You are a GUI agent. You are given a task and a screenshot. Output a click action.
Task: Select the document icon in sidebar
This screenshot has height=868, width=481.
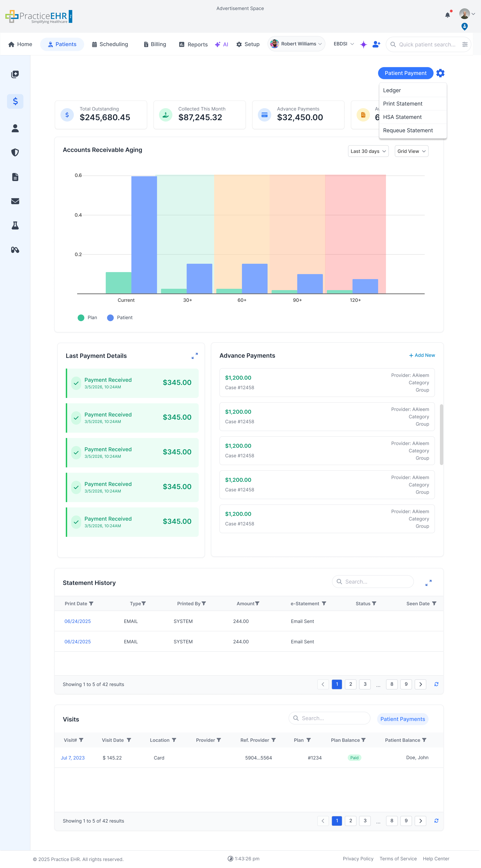click(15, 177)
